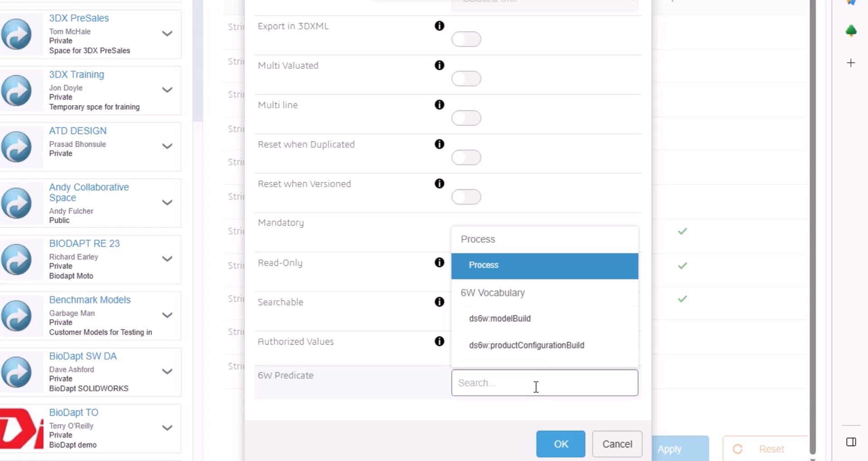Screen dimensions: 868x461
Task: Toggle the Export in 3DXML switch
Action: click(466, 39)
